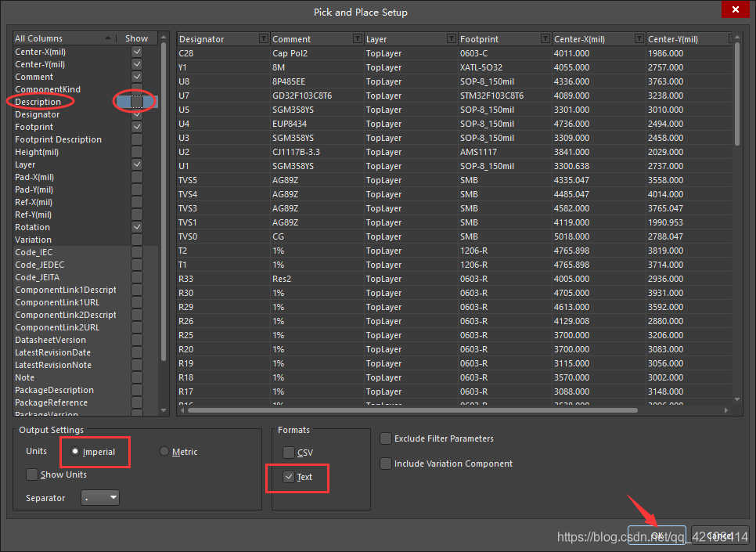
Task: Click the table horizontal scrollbar right arrow
Action: (x=726, y=410)
